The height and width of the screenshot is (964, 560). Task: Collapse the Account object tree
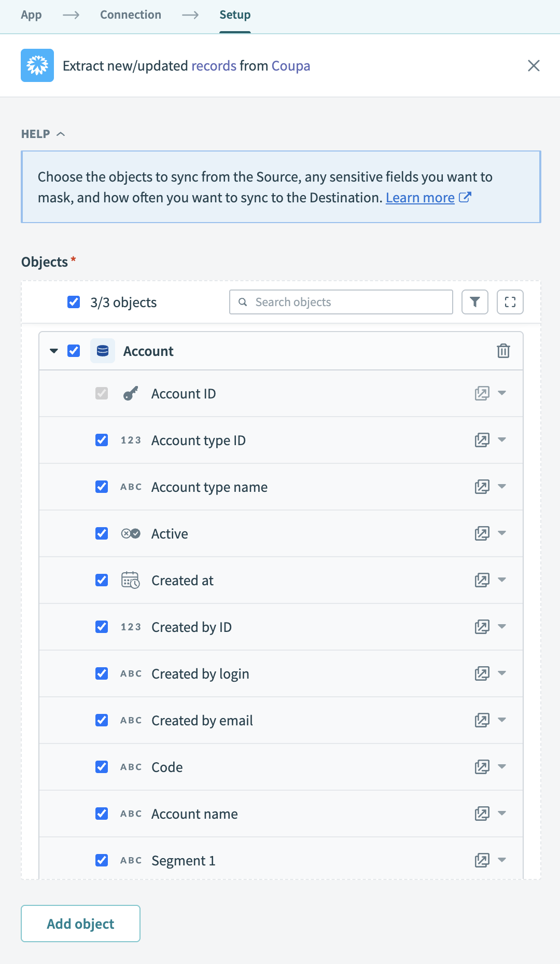click(x=54, y=351)
